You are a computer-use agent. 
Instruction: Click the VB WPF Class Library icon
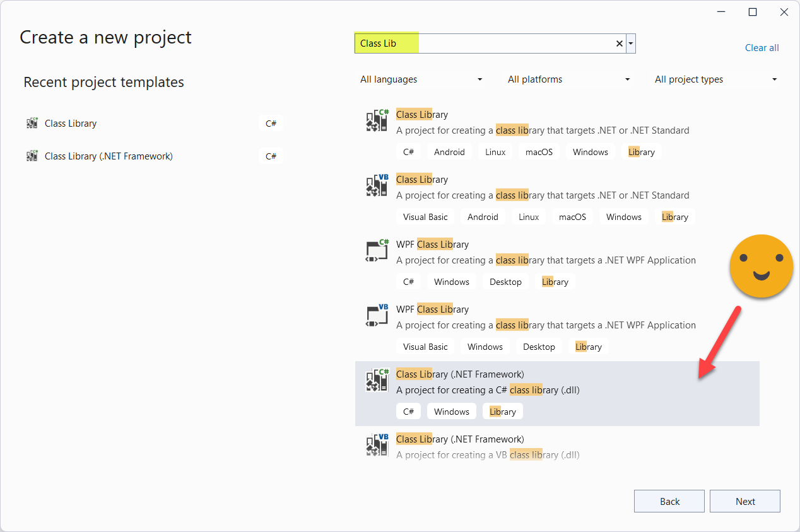coord(377,315)
